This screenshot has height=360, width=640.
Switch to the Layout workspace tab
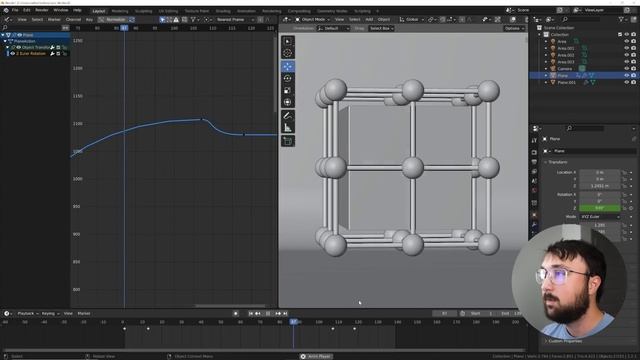tap(99, 11)
